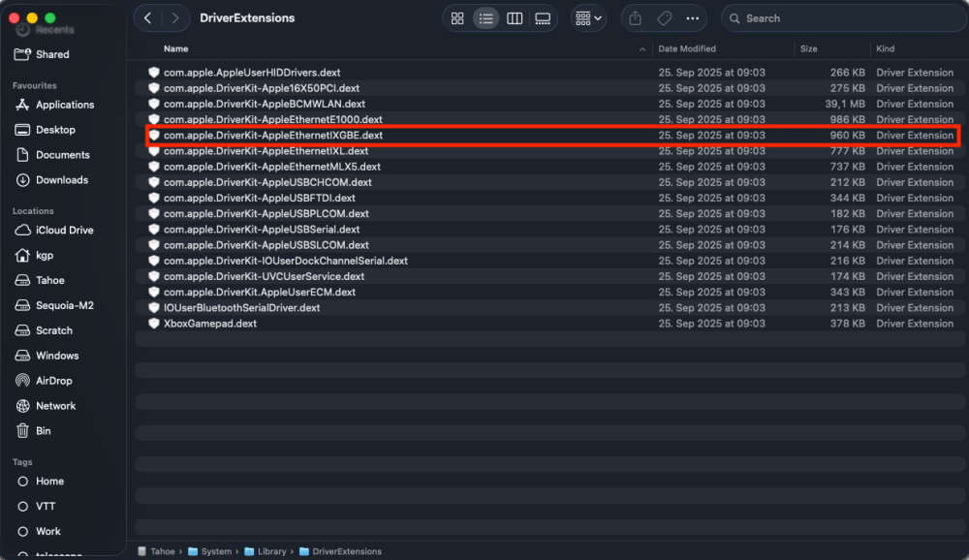Select IOUserBluetoothSerialDriver.dext file
The image size is (969, 560).
tap(550, 308)
